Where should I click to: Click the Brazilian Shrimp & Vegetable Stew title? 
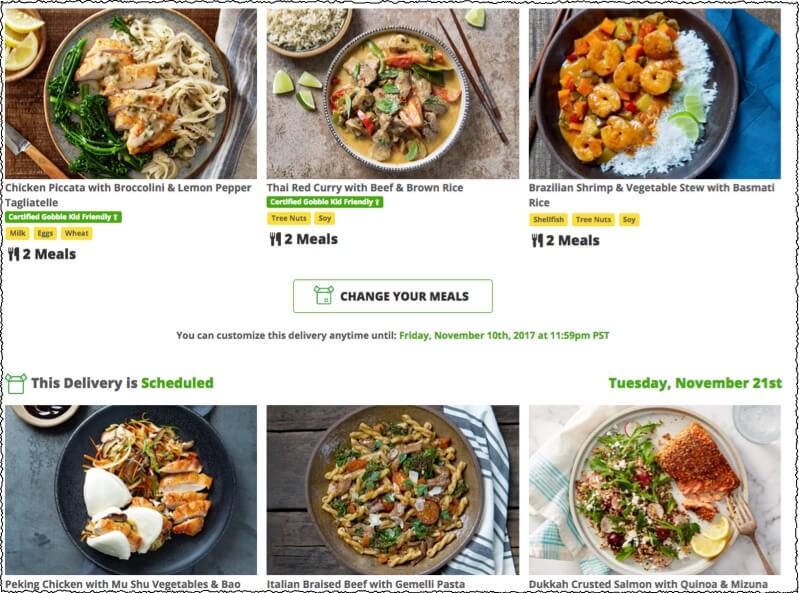(652, 195)
